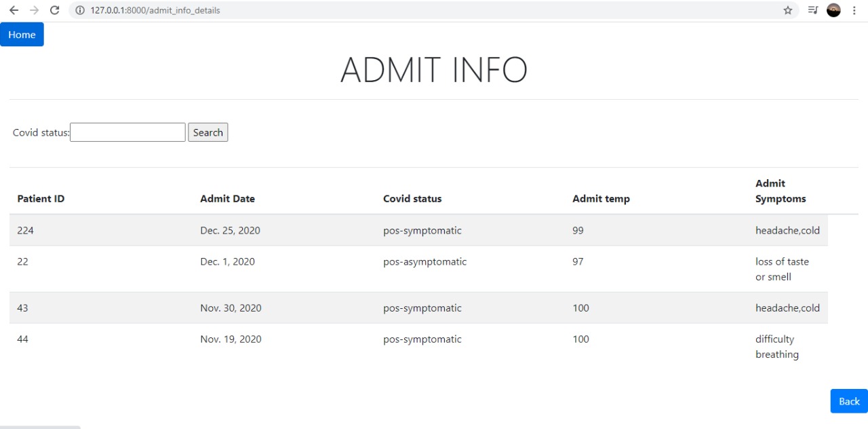Bookmark this page with the star icon
The height and width of the screenshot is (429, 868).
pyautogui.click(x=787, y=10)
